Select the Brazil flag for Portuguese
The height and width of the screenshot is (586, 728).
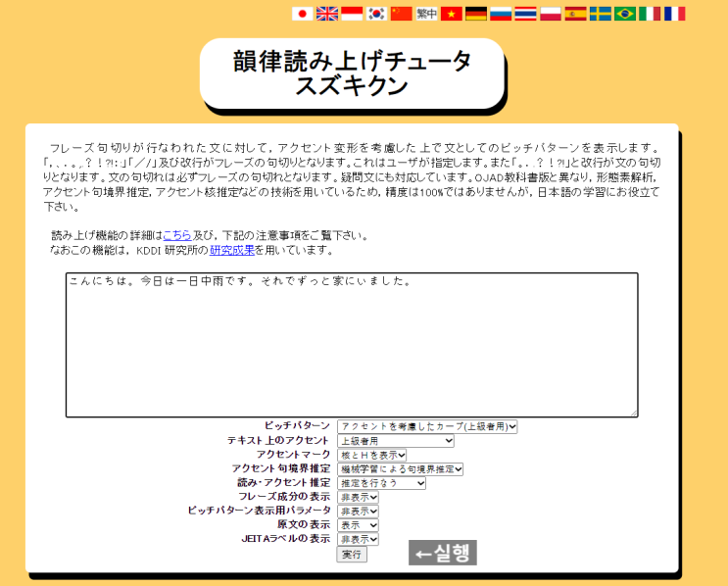pos(625,14)
